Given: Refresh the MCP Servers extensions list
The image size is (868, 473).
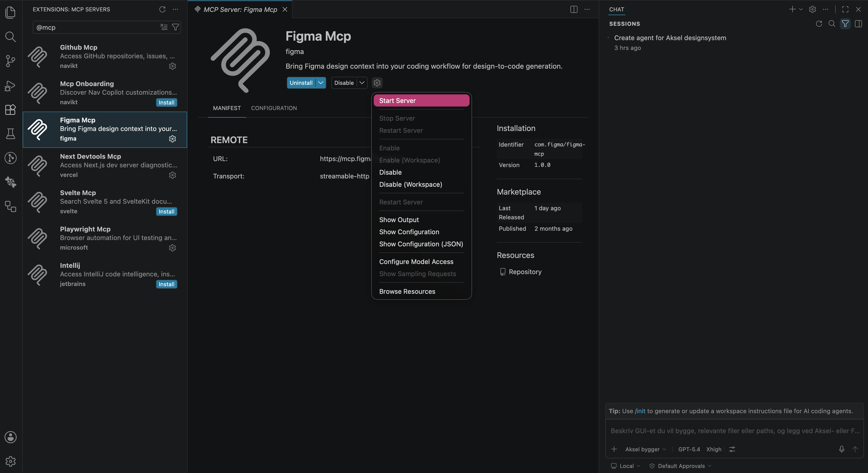Looking at the screenshot, I should pos(162,9).
